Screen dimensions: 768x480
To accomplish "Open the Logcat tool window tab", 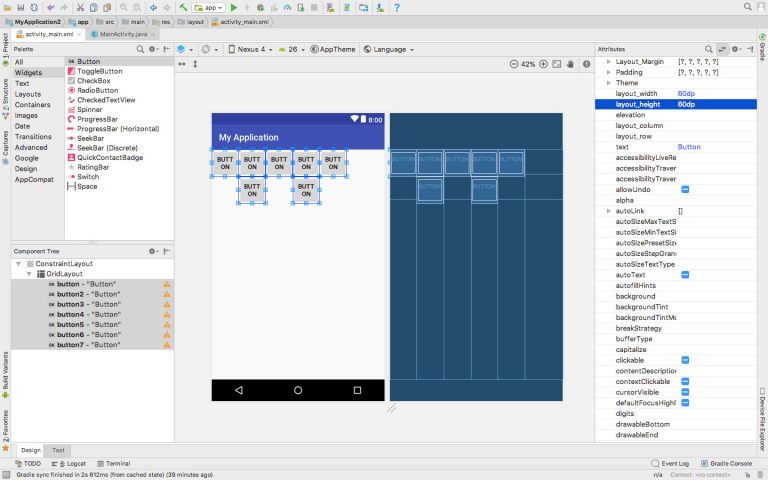I will tap(69, 463).
